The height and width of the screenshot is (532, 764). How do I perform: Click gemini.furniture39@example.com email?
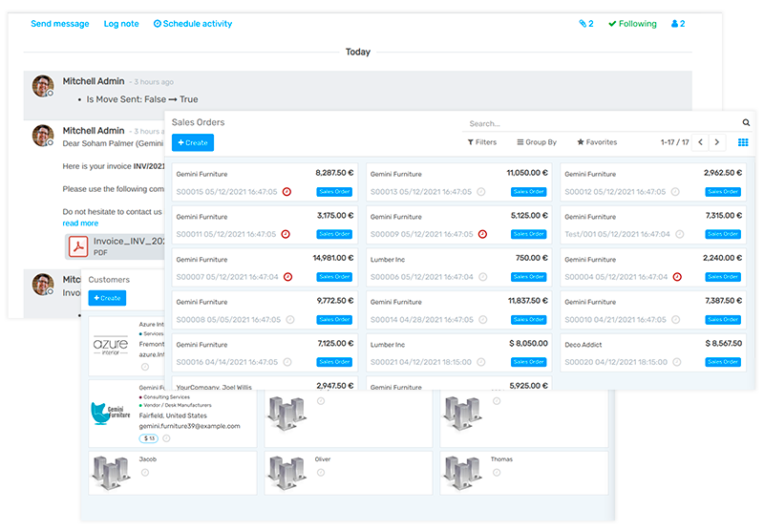coord(189,426)
